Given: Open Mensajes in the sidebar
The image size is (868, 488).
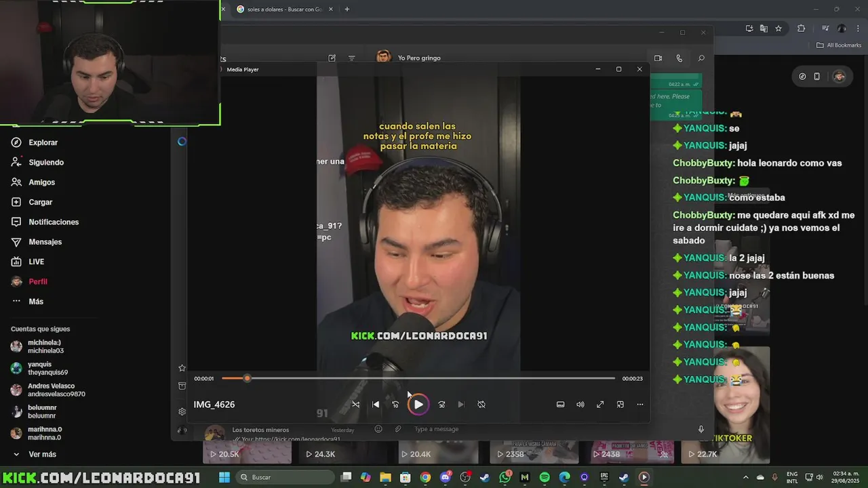Looking at the screenshot, I should point(45,242).
